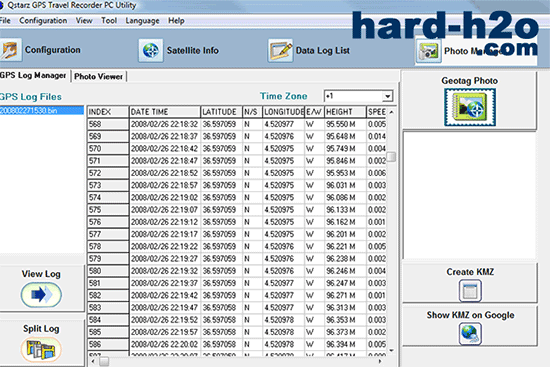
Task: Click the vertical scrollbar thumb
Action: tap(391, 156)
